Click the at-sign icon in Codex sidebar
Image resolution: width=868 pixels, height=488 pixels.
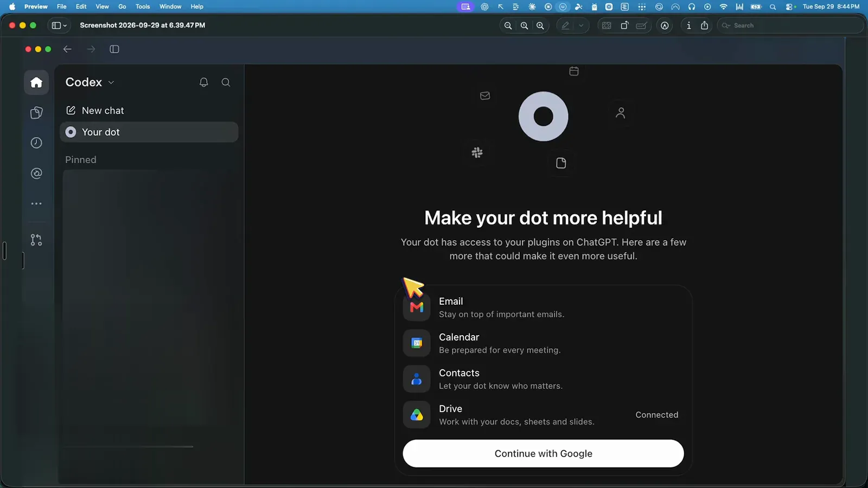tap(36, 174)
